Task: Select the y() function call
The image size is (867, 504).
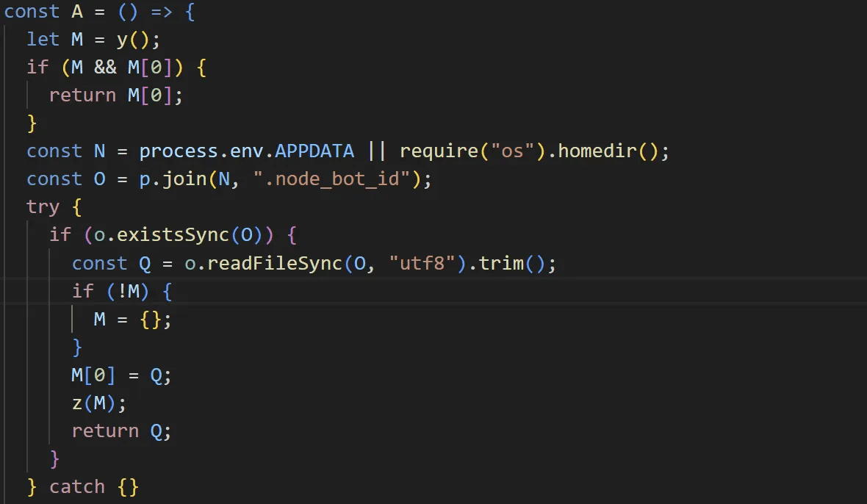Action: click(x=134, y=39)
